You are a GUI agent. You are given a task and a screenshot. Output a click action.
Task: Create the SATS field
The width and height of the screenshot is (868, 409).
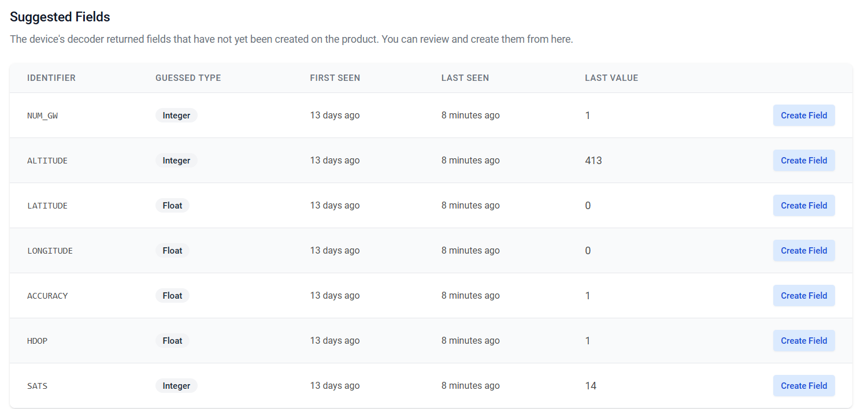click(803, 386)
